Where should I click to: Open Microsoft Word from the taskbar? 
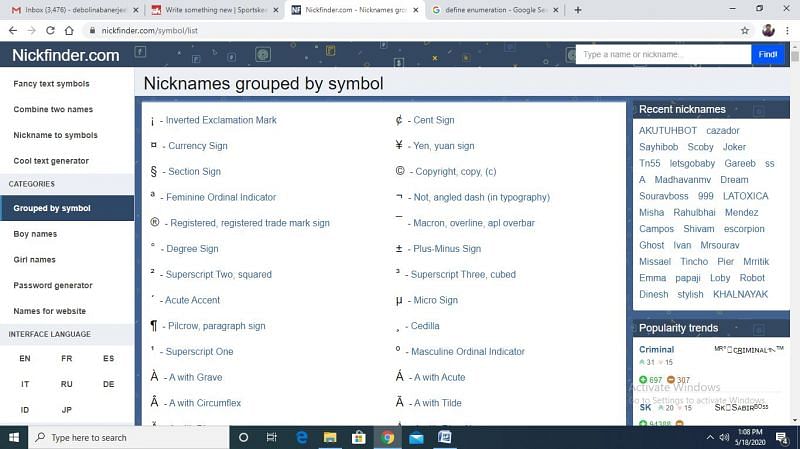(x=445, y=437)
